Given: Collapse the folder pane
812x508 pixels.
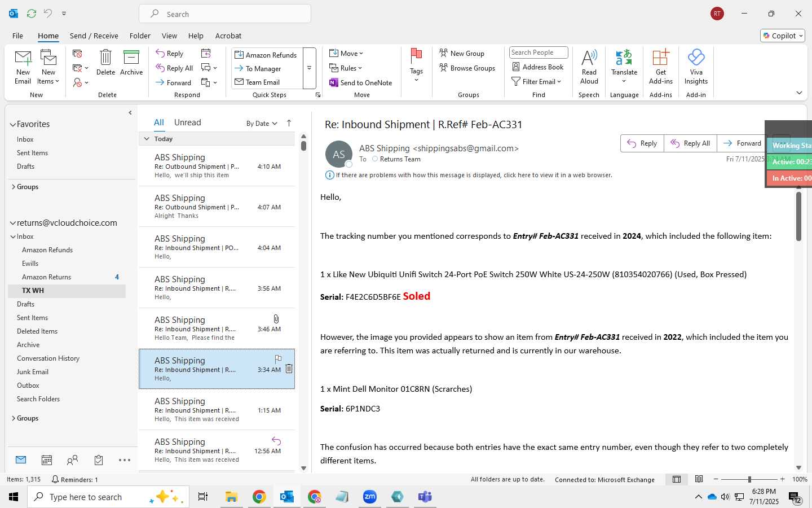Looking at the screenshot, I should coord(130,113).
